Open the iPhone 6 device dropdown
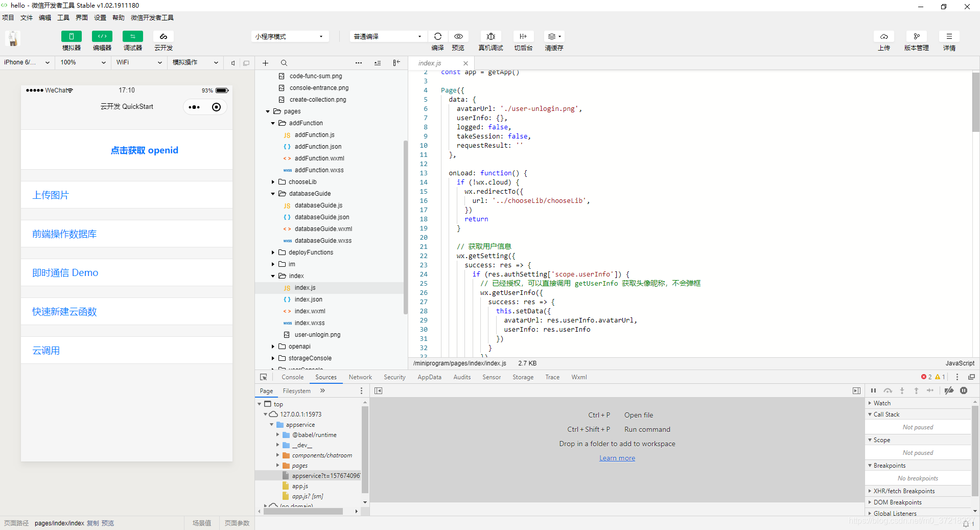980x530 pixels. 27,62
